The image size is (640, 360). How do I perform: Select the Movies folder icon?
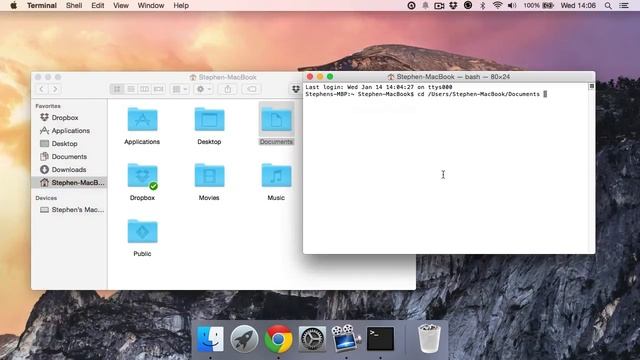click(209, 176)
